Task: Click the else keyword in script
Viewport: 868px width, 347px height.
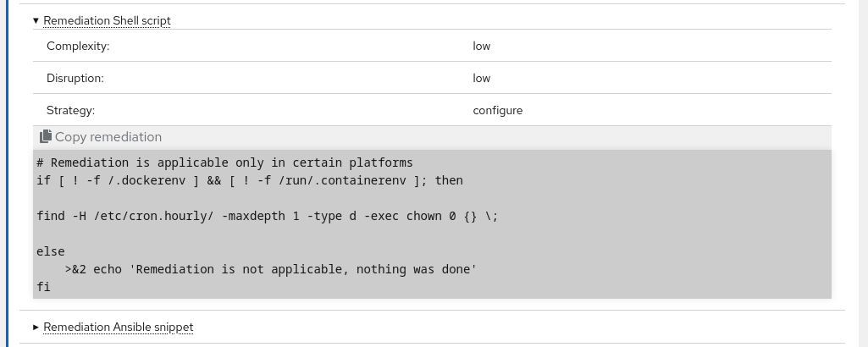Action: pyautogui.click(x=50, y=251)
